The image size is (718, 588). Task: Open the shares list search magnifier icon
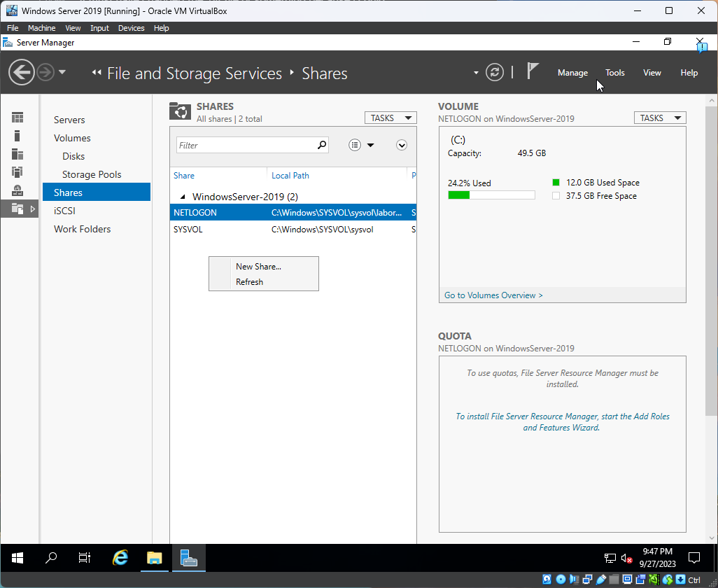321,145
